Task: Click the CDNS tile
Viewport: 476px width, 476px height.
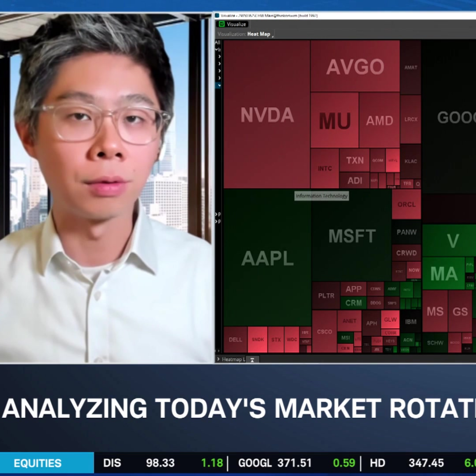Action: coord(375,289)
